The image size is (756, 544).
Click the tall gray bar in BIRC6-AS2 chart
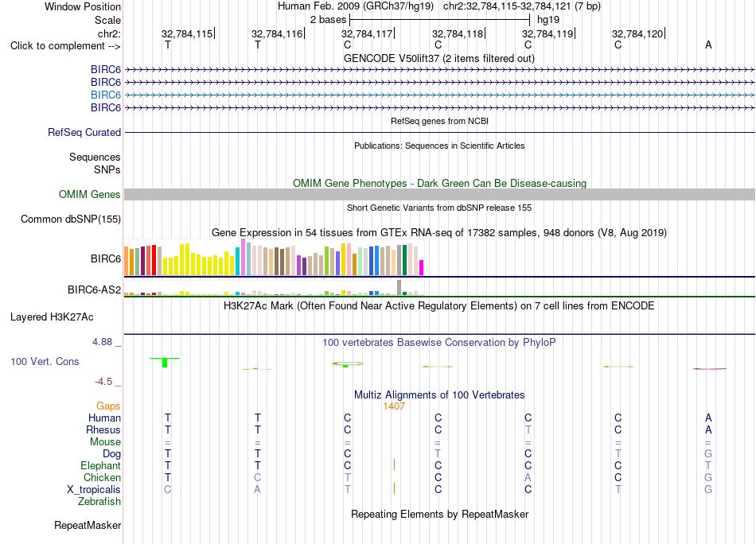[399, 287]
